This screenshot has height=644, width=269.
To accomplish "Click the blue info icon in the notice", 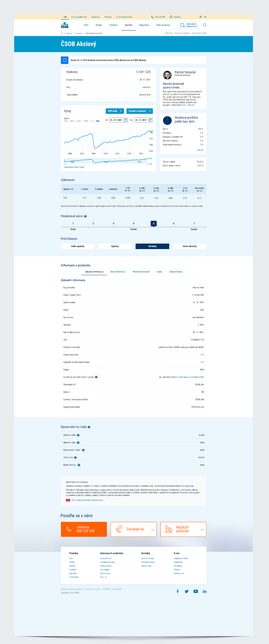I will point(64,60).
